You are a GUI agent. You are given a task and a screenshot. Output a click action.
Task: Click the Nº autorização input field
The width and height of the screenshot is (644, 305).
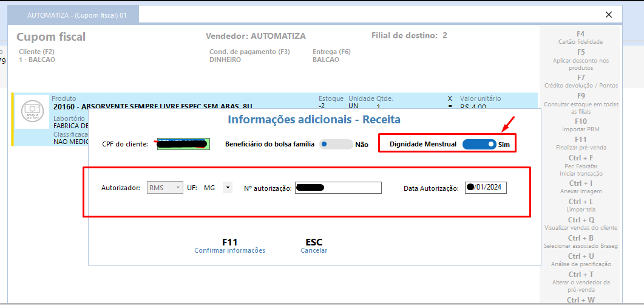click(x=339, y=188)
